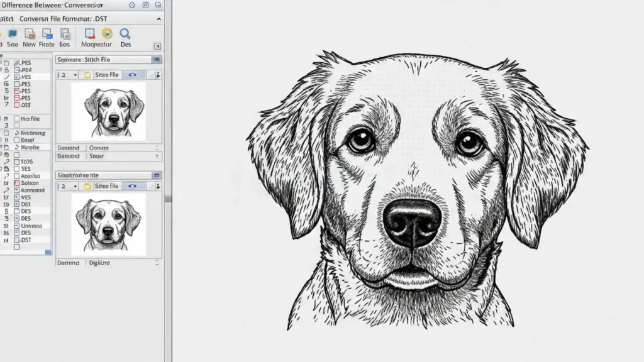Click the small square button below Des

coord(157,46)
